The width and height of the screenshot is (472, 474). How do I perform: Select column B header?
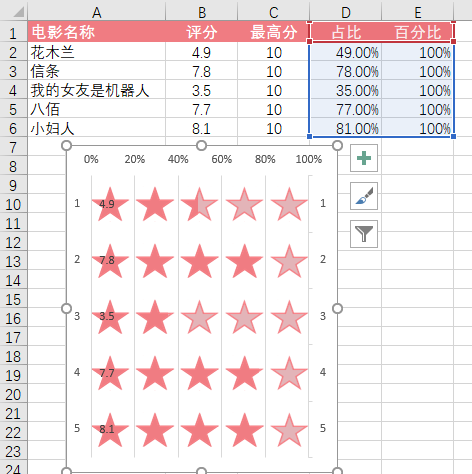coord(202,13)
